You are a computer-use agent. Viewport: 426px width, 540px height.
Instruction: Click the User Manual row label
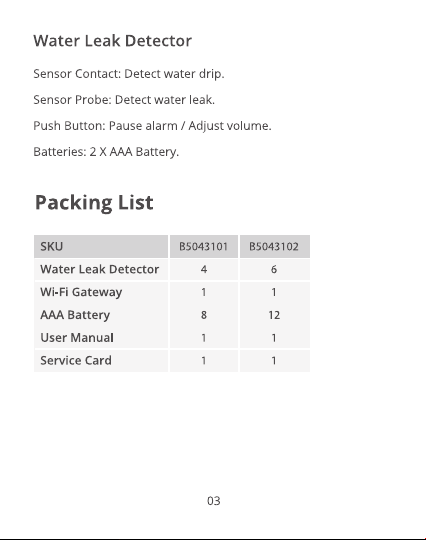[x=77, y=338]
